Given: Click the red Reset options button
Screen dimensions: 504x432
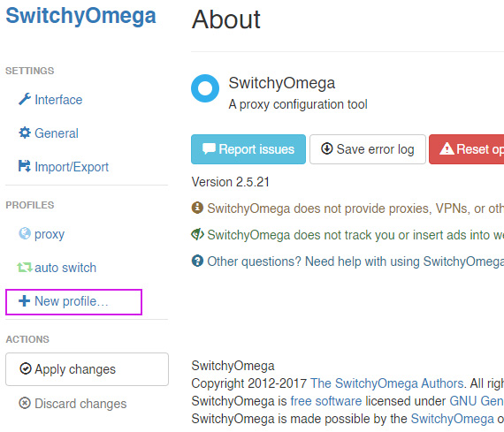Looking at the screenshot, I should tap(467, 149).
